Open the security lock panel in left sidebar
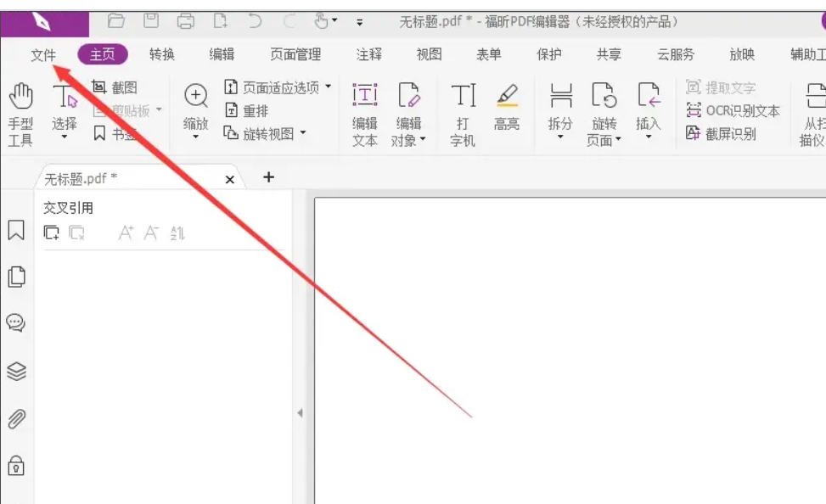This screenshot has height=504, width=826. pyautogui.click(x=16, y=466)
